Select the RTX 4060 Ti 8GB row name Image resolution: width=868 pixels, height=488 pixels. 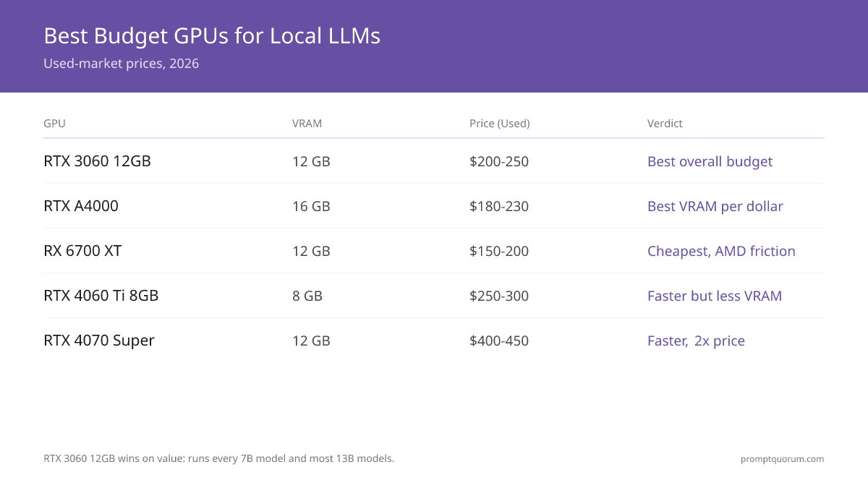(101, 296)
